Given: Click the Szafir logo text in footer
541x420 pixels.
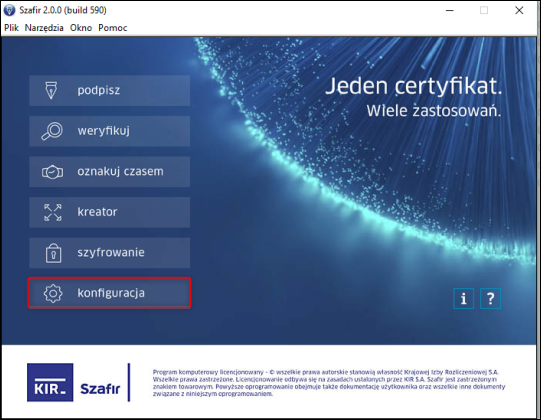Looking at the screenshot, I should point(100,389).
